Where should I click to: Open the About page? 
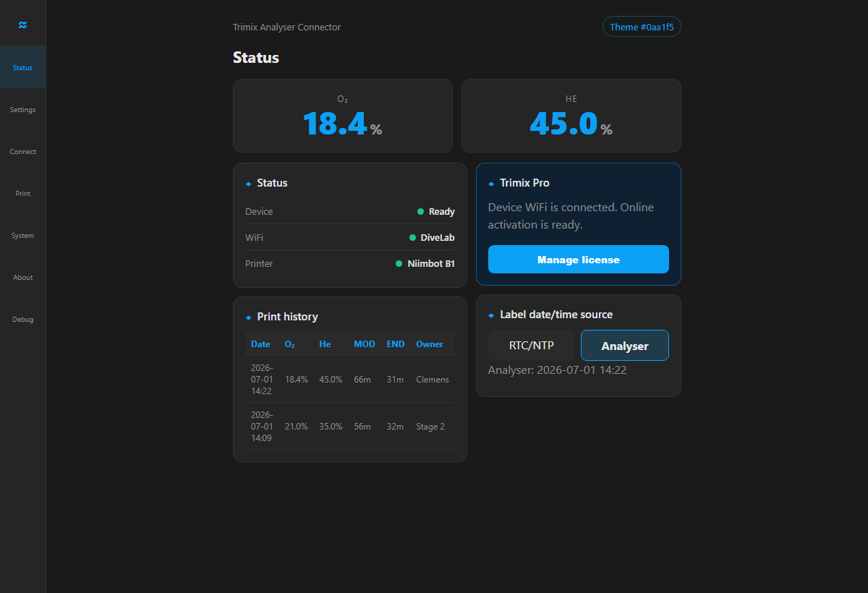[22, 277]
